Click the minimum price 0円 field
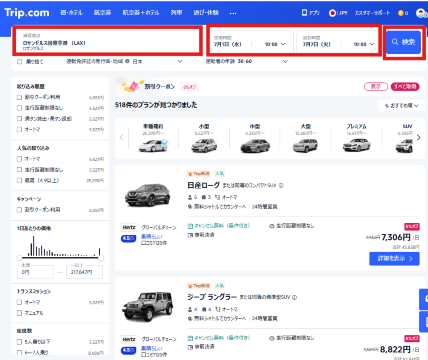The height and width of the screenshot is (360, 428). point(35,272)
